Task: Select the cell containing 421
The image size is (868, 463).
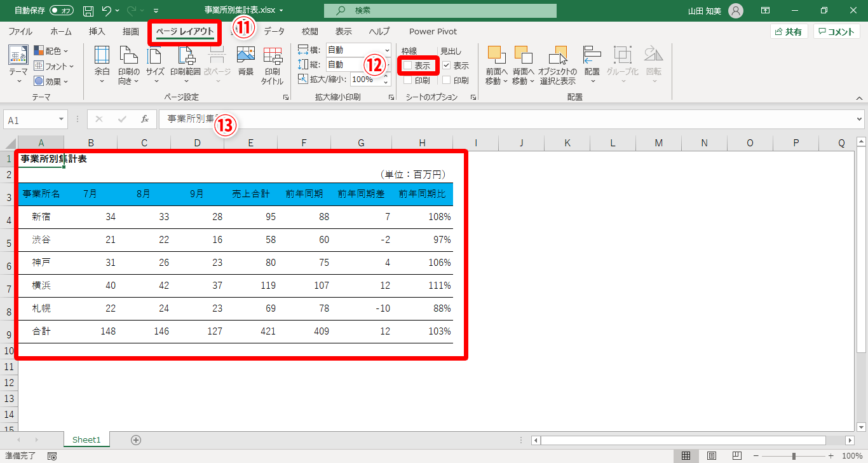Action: pyautogui.click(x=251, y=331)
